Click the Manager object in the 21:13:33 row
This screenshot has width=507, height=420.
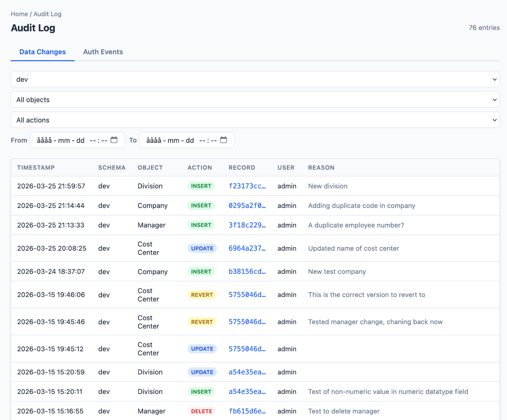point(151,225)
